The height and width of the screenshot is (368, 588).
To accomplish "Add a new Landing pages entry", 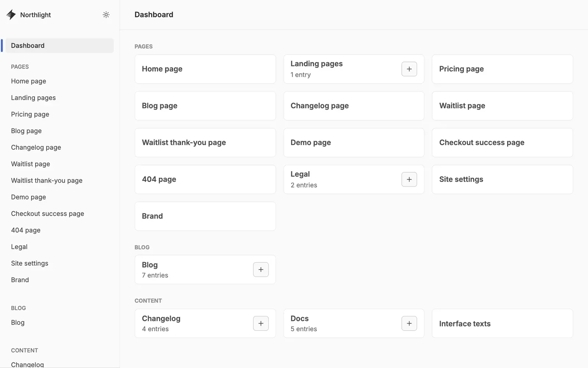I will click(409, 69).
